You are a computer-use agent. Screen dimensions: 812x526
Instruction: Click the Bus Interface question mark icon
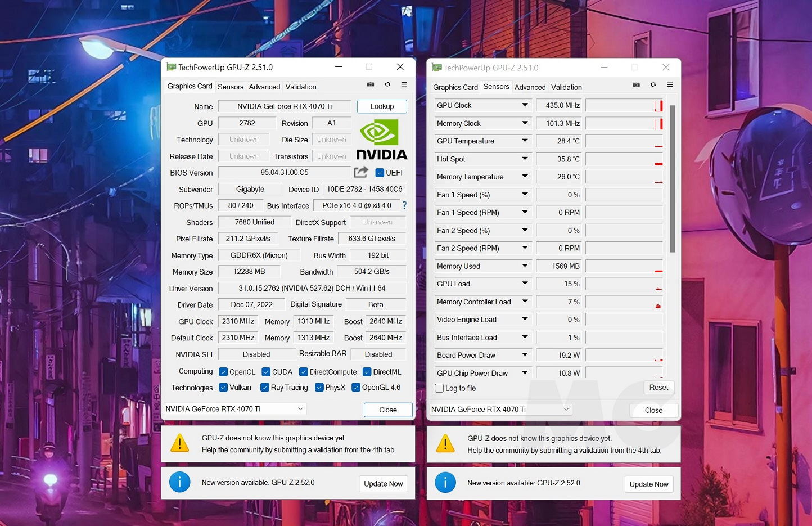coord(404,205)
